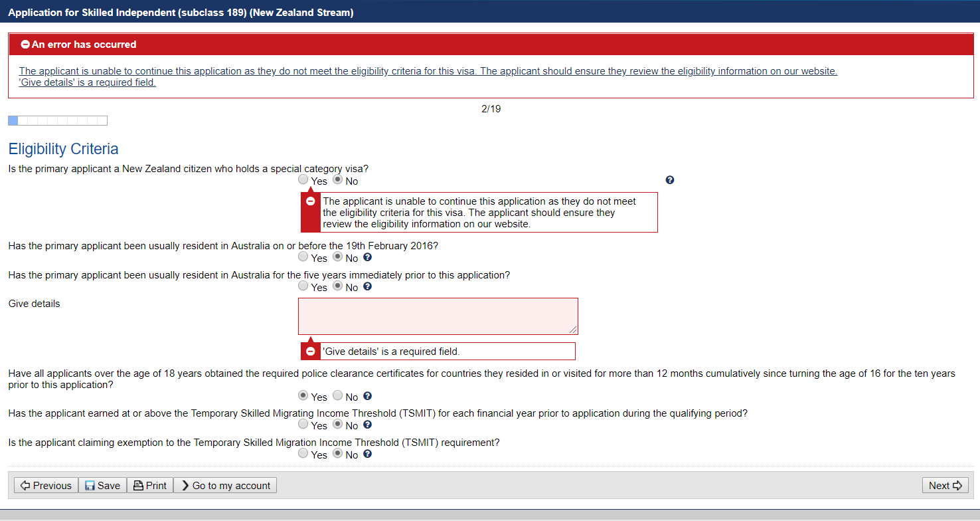The width and height of the screenshot is (980, 521).
Task: Click into the Give details text area
Action: pyautogui.click(x=438, y=316)
